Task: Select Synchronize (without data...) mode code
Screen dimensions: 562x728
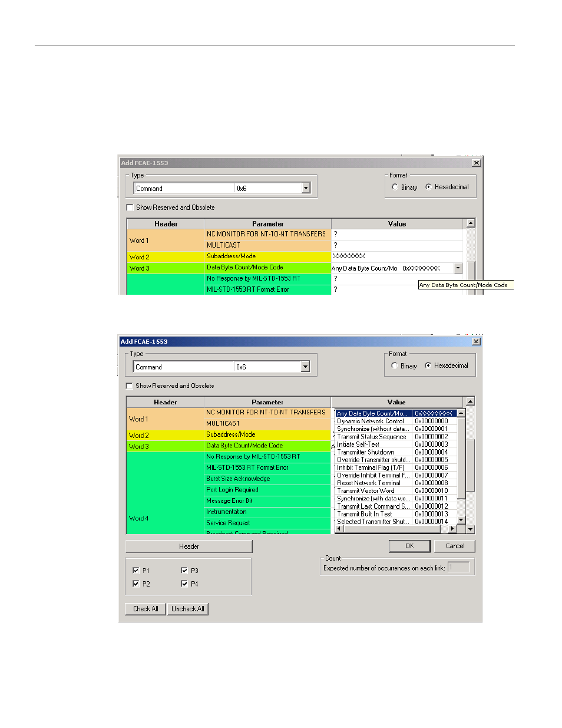Action: pyautogui.click(x=395, y=429)
